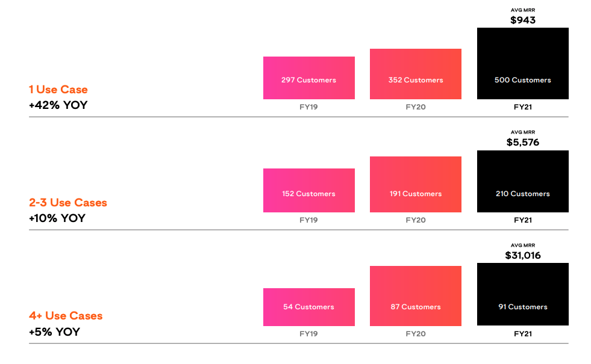
Task: Click FY19 label under 54 Customers
Action: click(308, 334)
